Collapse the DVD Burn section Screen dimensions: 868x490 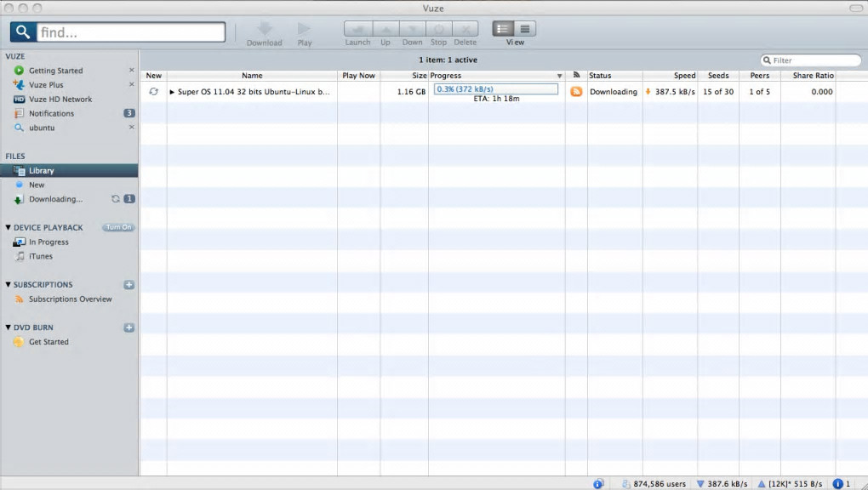[9, 328]
